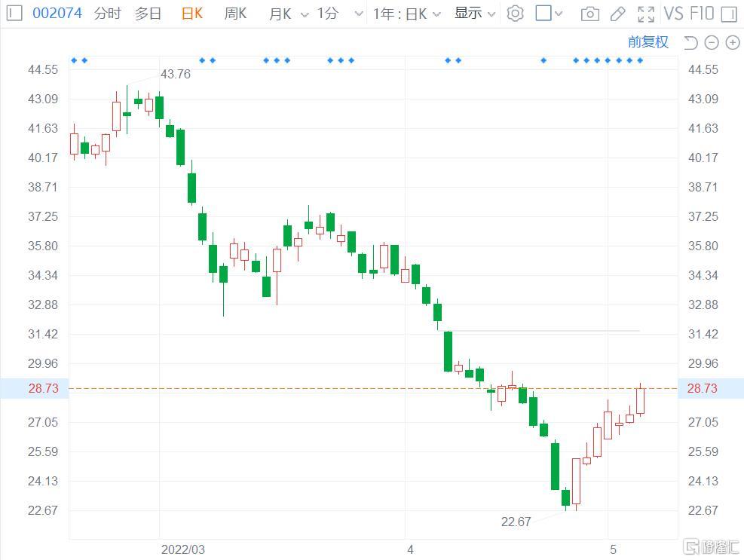Open the F10 company info button
The height and width of the screenshot is (560, 744).
coord(702,14)
